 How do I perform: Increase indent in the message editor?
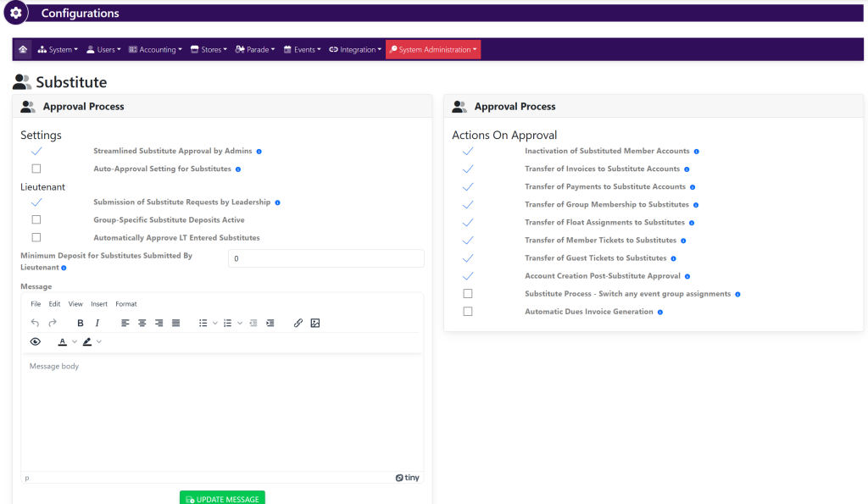(x=270, y=323)
